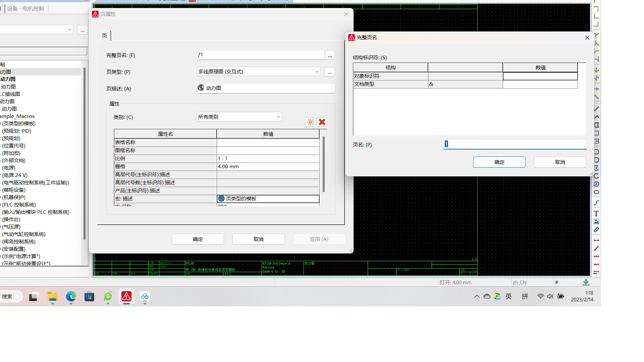The height and width of the screenshot is (362, 644).
Task: Click the red X delete property icon
Action: pos(322,122)
